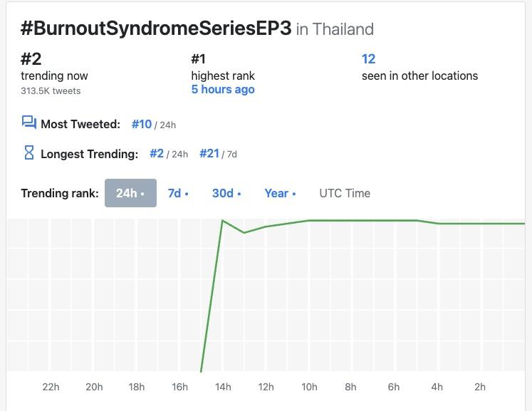Screen dimensions: 532x411
Task: Click the #BurnoutSyndromeSeriesEP3 hashtag title
Action: click(156, 28)
